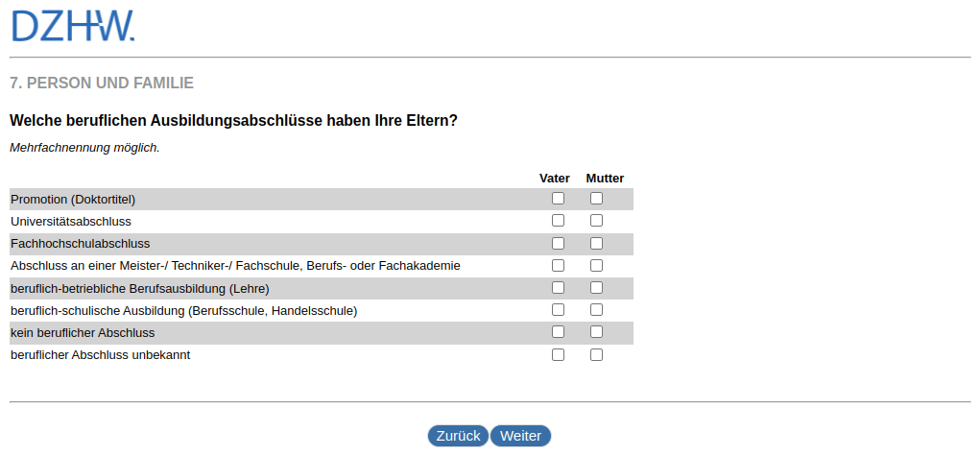The height and width of the screenshot is (456, 980).
Task: Enable Vater for beruflich-betriebliche Berufsausbildung (Lehre)
Action: (558, 287)
